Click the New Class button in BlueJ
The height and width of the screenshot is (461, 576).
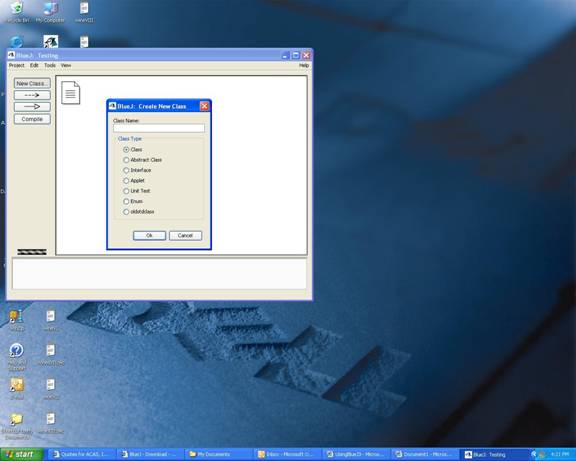coord(32,83)
